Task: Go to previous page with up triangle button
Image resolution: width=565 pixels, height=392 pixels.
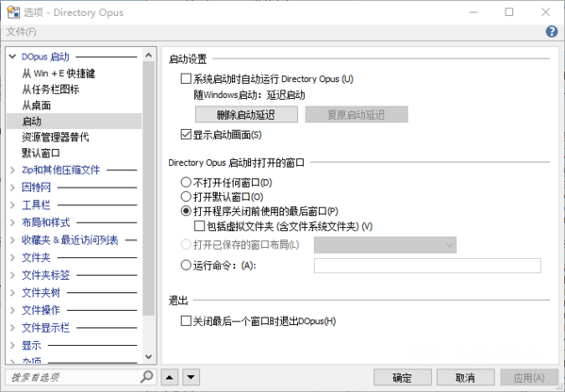Action: (170, 377)
